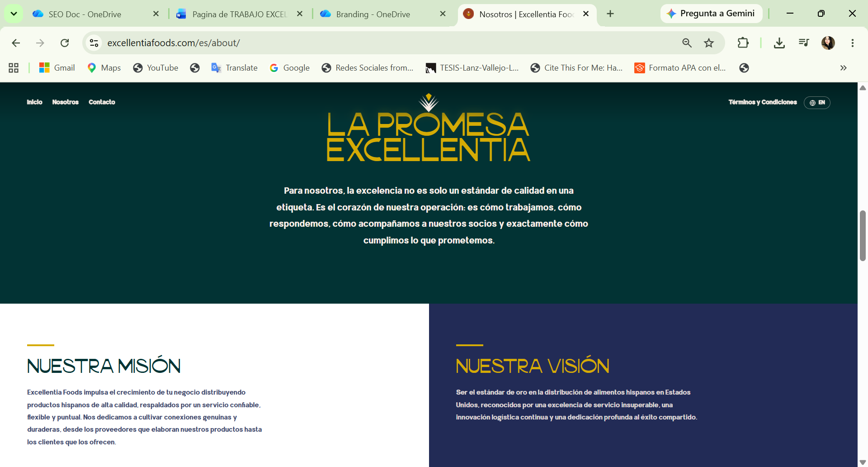This screenshot has width=868, height=467.
Task: Click the NUESTRA MISIÓN heading
Action: [104, 366]
